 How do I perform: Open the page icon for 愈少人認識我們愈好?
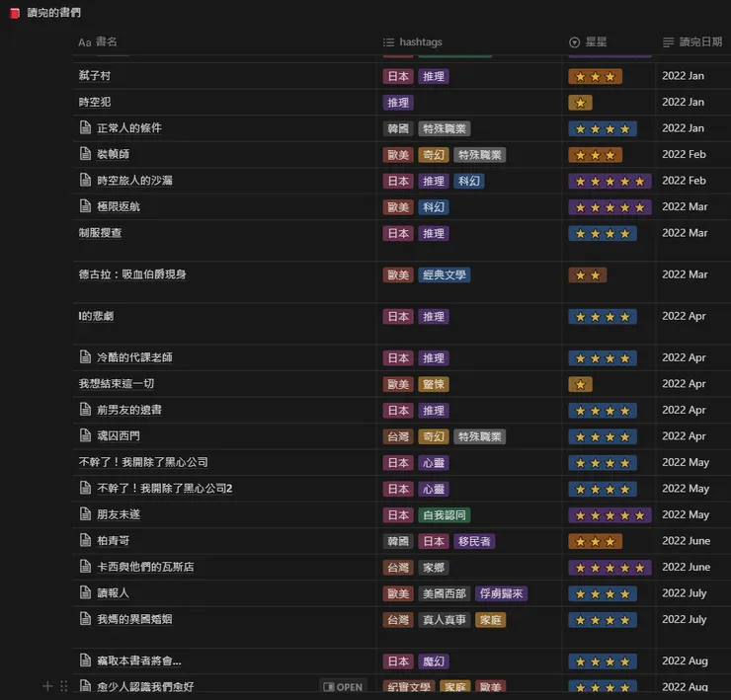pyautogui.click(x=85, y=685)
